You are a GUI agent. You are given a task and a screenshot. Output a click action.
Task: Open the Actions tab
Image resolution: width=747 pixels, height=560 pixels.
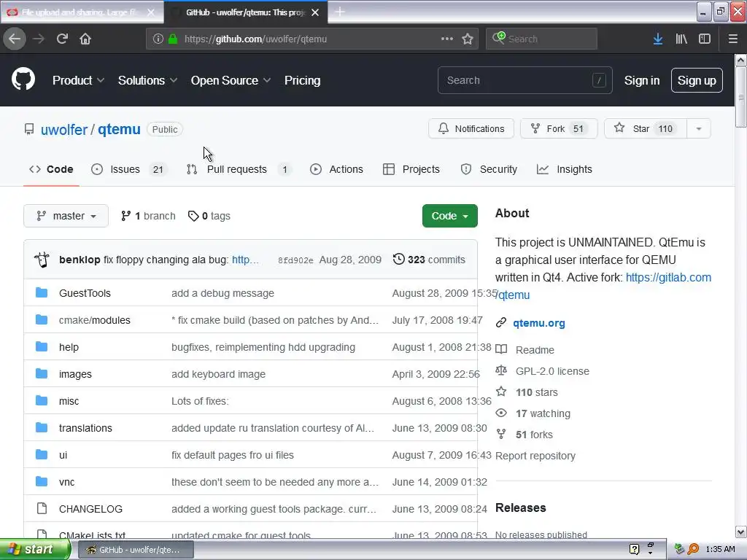coord(336,169)
